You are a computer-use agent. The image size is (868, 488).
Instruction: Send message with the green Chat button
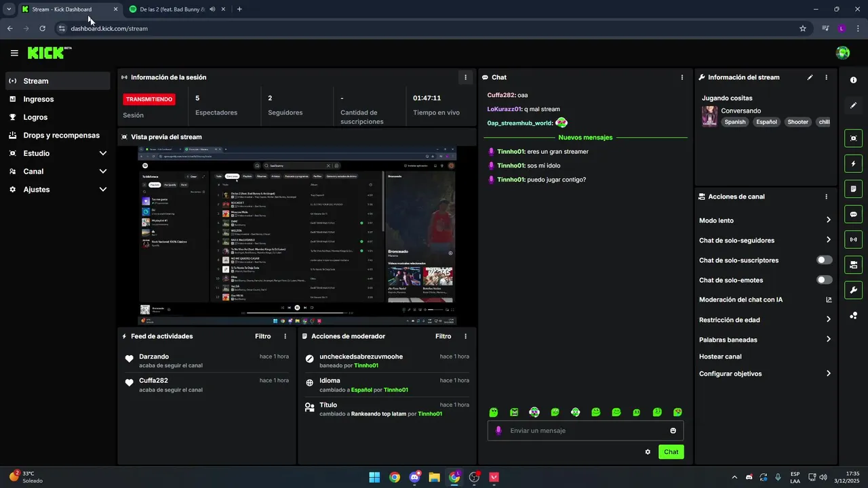click(x=671, y=452)
